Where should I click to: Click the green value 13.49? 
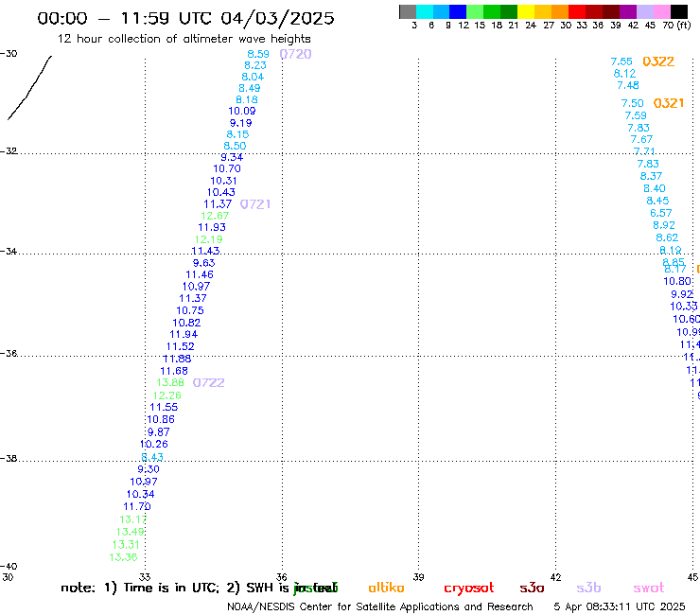130,532
